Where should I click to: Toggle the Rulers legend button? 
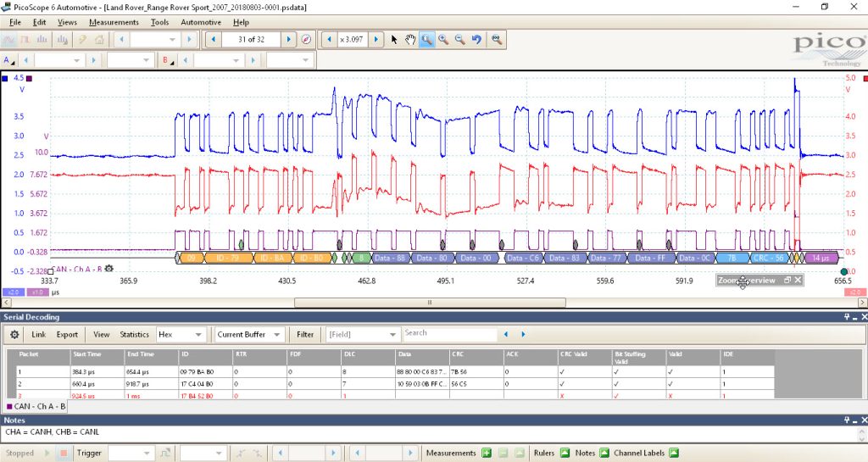coord(565,454)
